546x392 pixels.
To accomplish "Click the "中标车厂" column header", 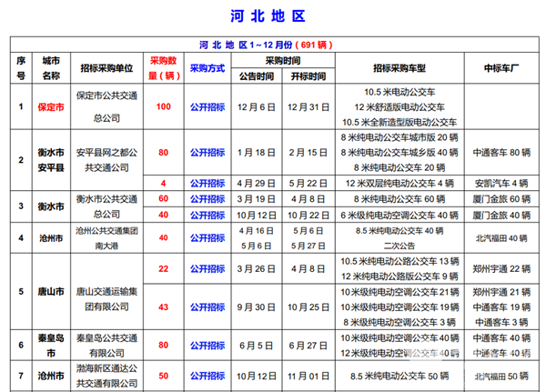I will (500, 68).
